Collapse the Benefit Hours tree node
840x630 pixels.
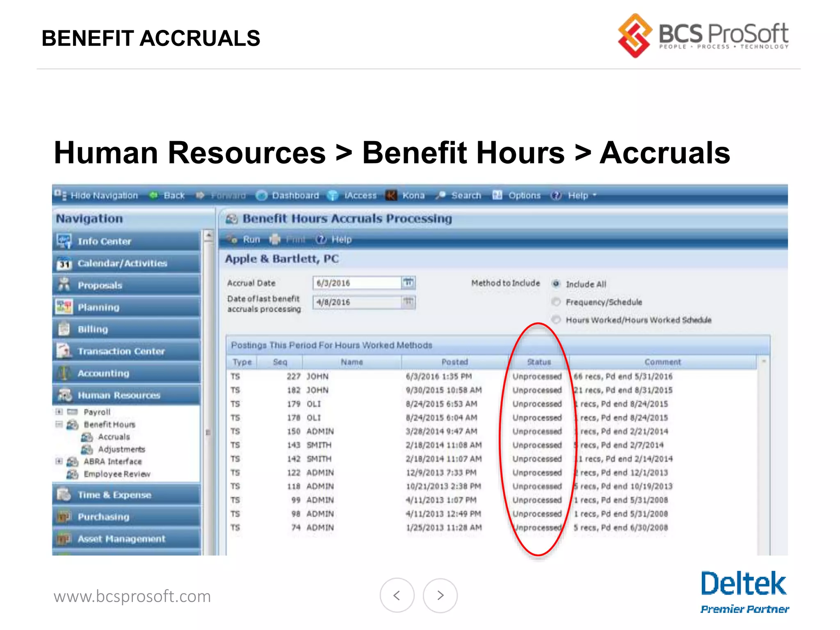[59, 424]
